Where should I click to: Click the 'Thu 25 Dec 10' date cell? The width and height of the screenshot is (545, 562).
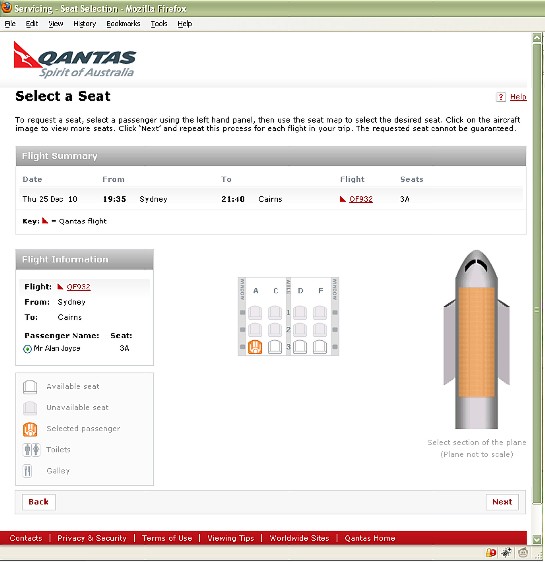(50, 199)
